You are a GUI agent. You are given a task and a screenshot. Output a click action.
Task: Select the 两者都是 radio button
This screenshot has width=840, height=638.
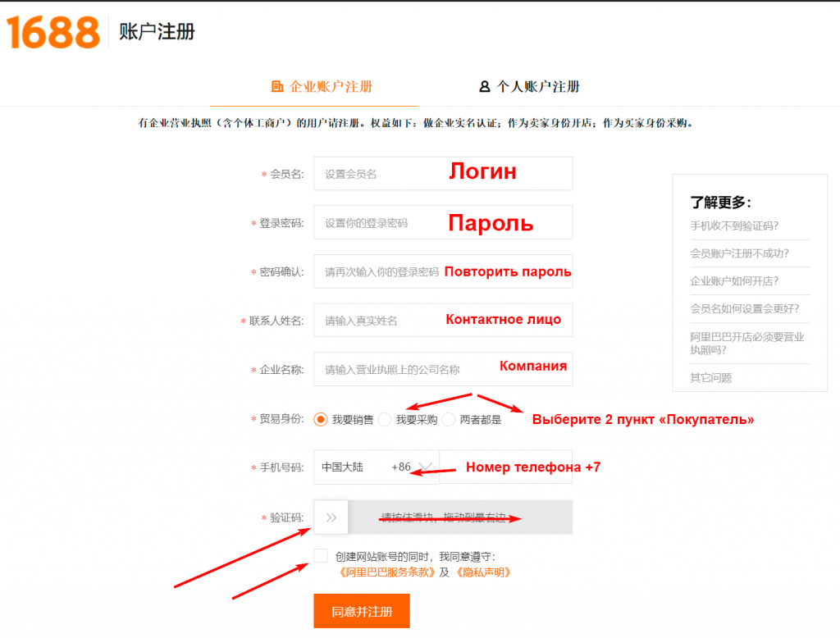tap(449, 419)
